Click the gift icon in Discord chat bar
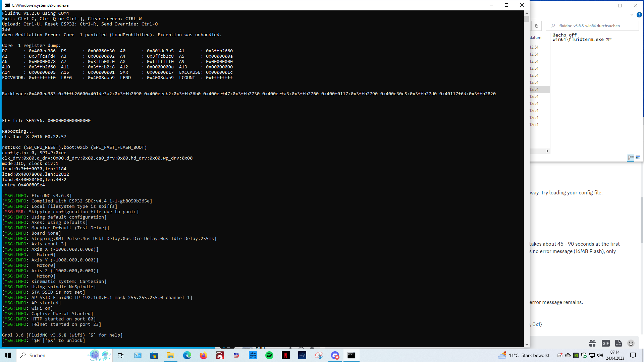Viewport: 644px width, 362px height. coord(592,343)
